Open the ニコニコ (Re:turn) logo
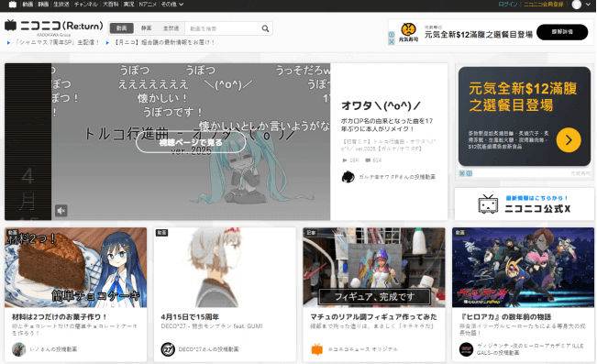The height and width of the screenshot is (364, 597). point(54,26)
